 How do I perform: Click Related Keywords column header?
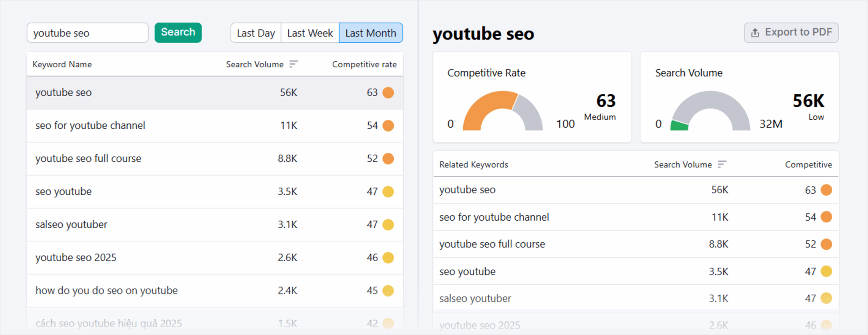tap(474, 164)
